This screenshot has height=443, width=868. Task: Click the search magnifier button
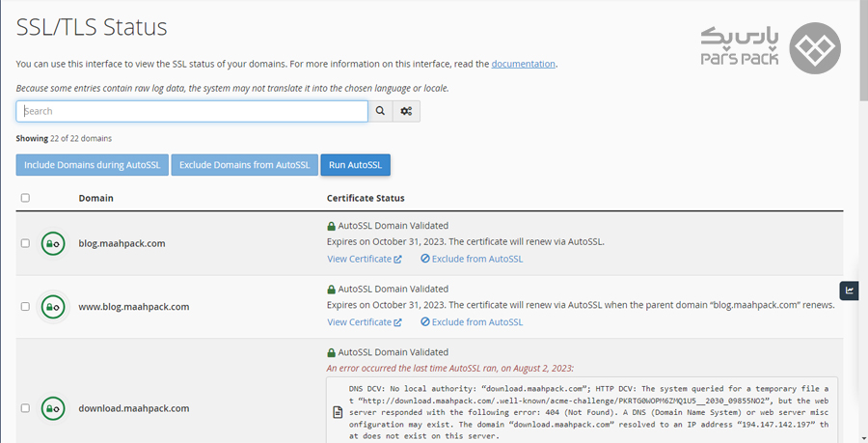point(380,111)
